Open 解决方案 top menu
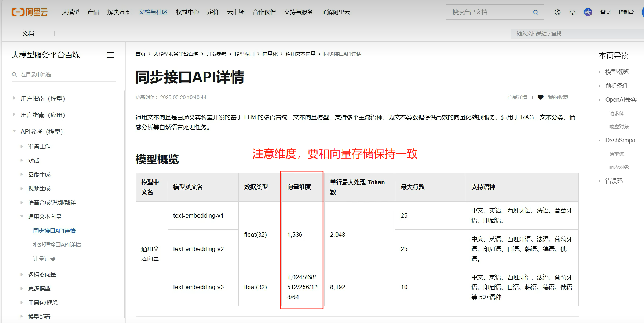Image resolution: width=644 pixels, height=323 pixels. [119, 12]
